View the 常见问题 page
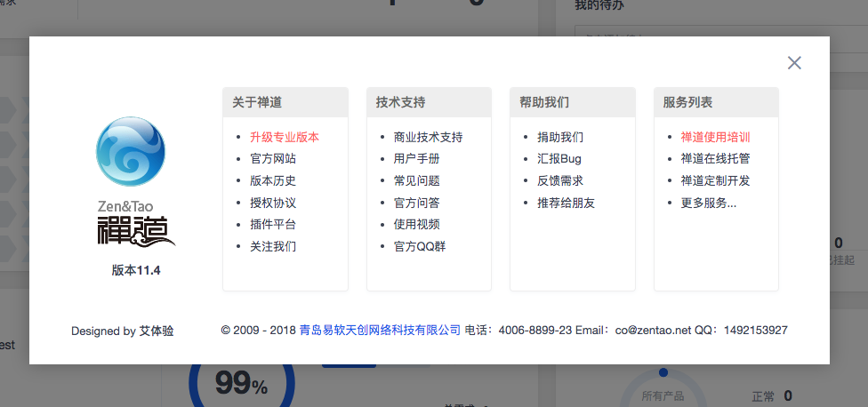This screenshot has width=868, height=407. click(416, 180)
